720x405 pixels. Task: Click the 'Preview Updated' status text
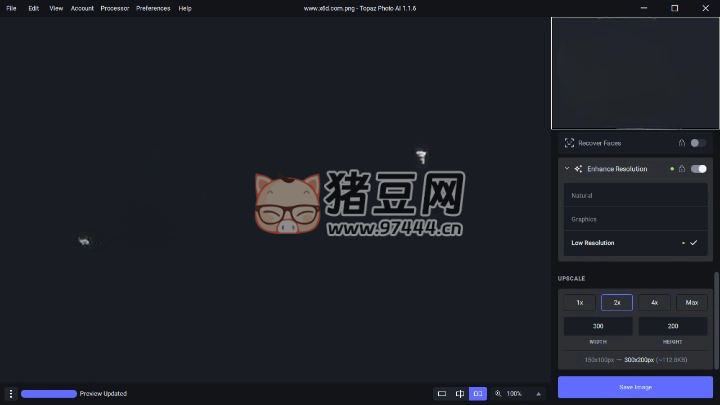click(x=103, y=394)
